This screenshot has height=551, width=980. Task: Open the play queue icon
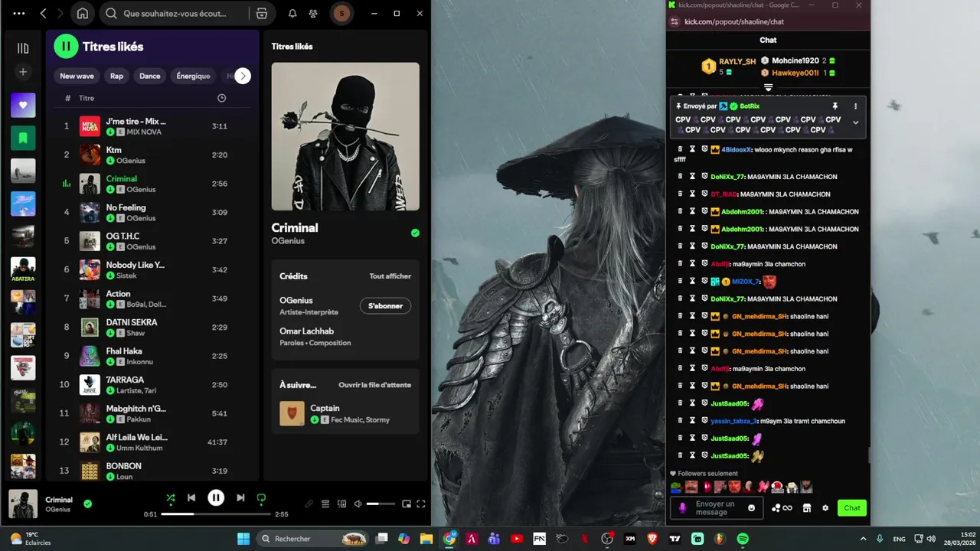[x=325, y=504]
